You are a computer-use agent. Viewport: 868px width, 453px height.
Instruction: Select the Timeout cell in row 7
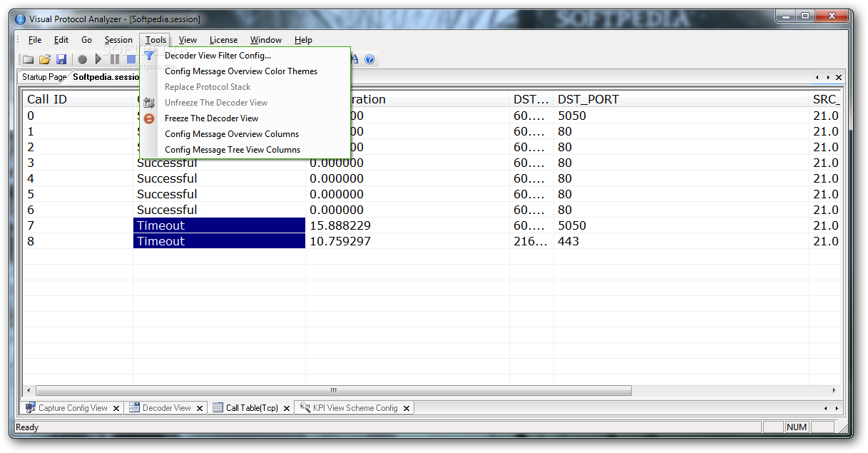click(x=220, y=225)
